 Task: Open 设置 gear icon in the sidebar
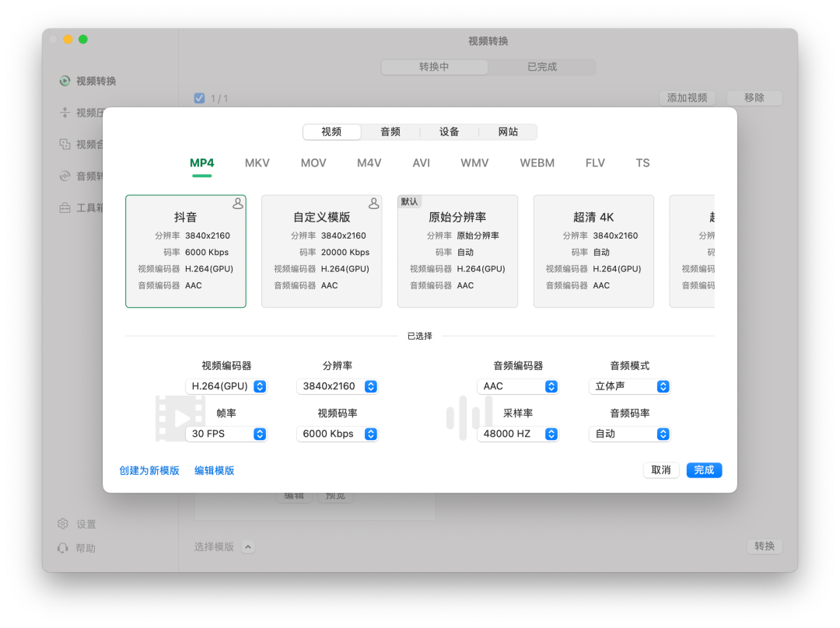pos(63,524)
